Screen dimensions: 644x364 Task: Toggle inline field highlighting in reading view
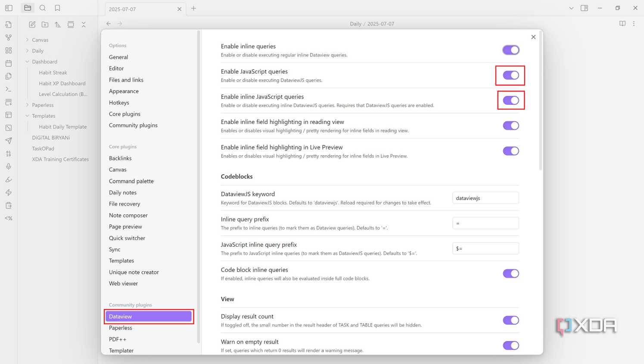click(511, 126)
